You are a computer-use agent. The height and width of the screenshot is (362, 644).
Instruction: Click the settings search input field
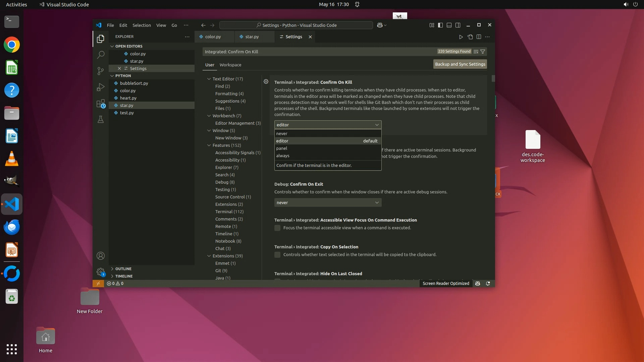click(x=319, y=52)
